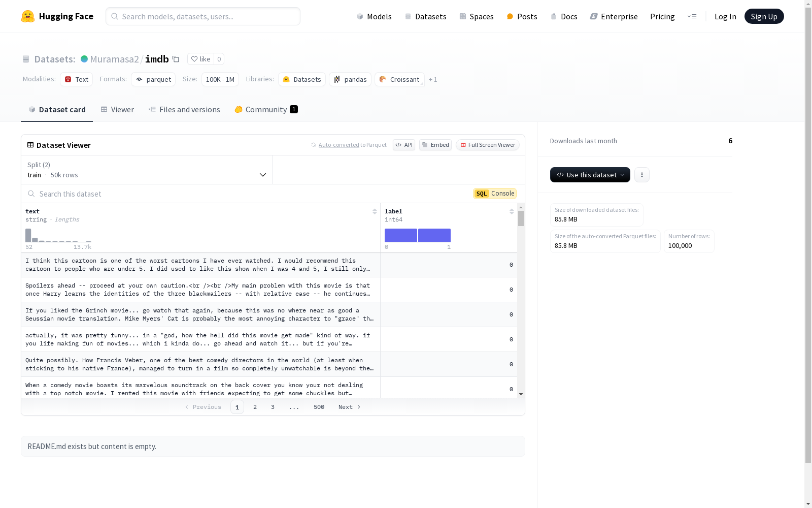Image resolution: width=812 pixels, height=508 pixels.
Task: Expand the Split train dropdown
Action: click(147, 170)
